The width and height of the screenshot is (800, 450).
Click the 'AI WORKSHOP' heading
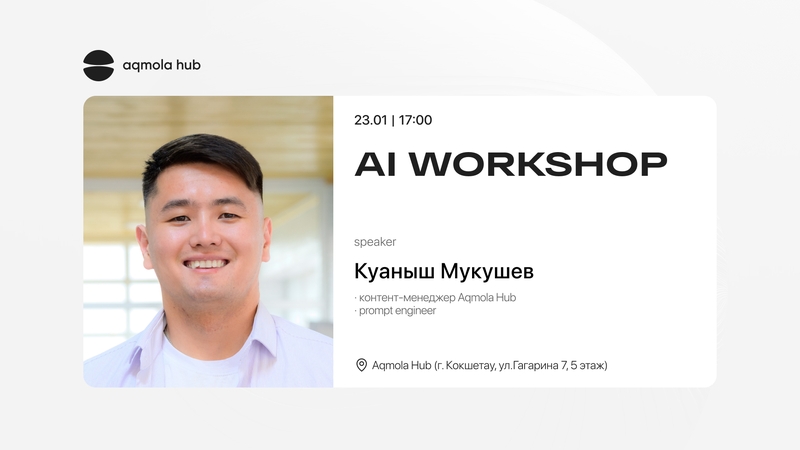[x=511, y=164]
